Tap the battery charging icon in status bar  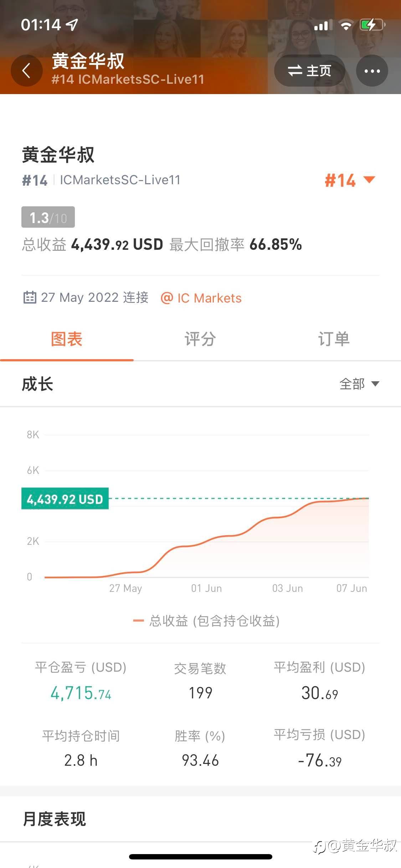pos(372,25)
